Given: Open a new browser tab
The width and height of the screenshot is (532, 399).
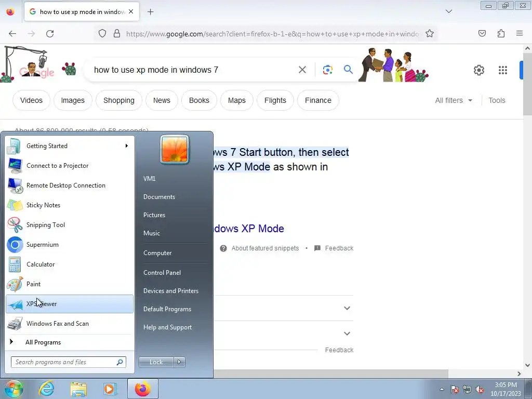Looking at the screenshot, I should [150, 12].
